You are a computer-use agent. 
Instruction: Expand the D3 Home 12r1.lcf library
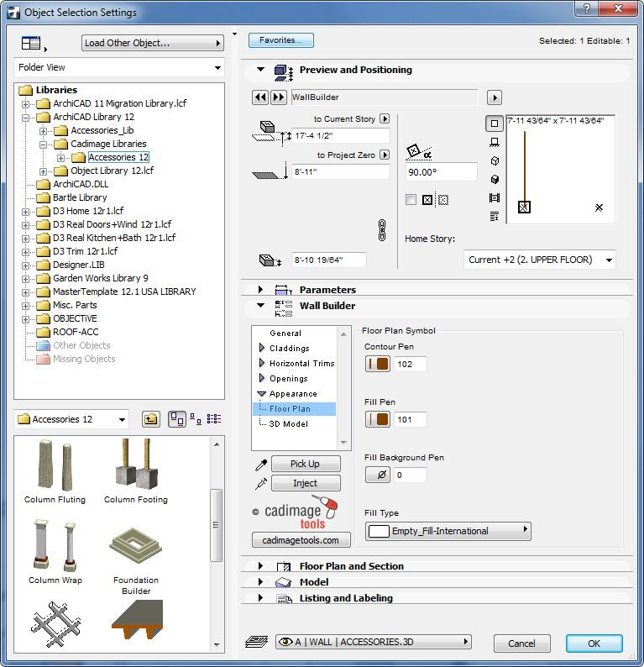pyautogui.click(x=25, y=212)
